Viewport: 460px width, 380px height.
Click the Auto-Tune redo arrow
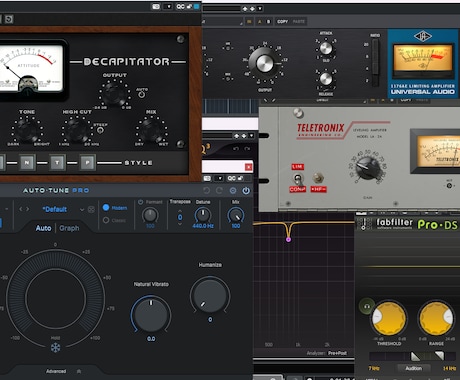tap(219, 191)
